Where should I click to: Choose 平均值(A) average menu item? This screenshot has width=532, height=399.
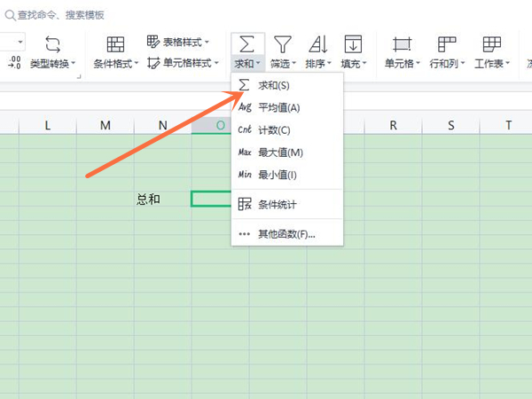tap(278, 107)
